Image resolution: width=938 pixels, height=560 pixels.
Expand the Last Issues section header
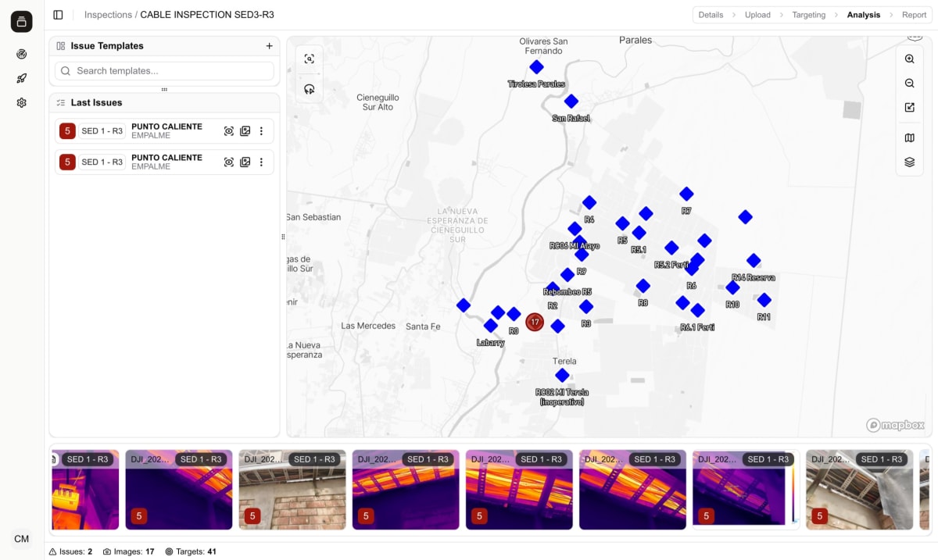94,102
